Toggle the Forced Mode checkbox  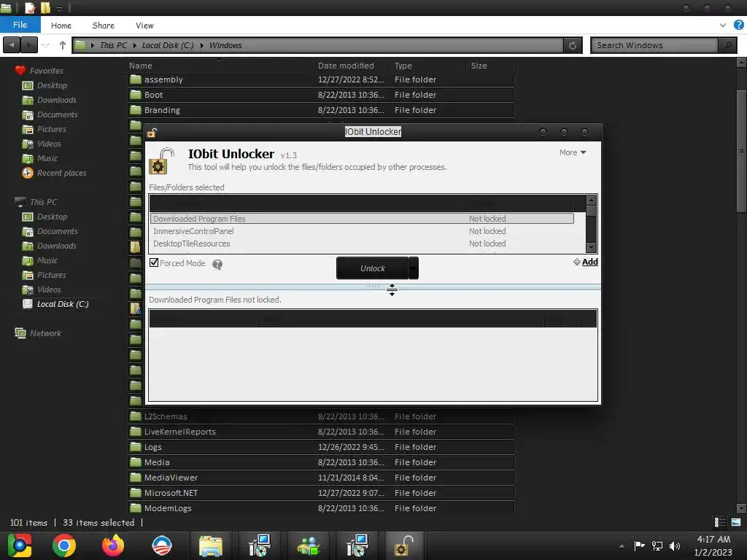pyautogui.click(x=154, y=262)
